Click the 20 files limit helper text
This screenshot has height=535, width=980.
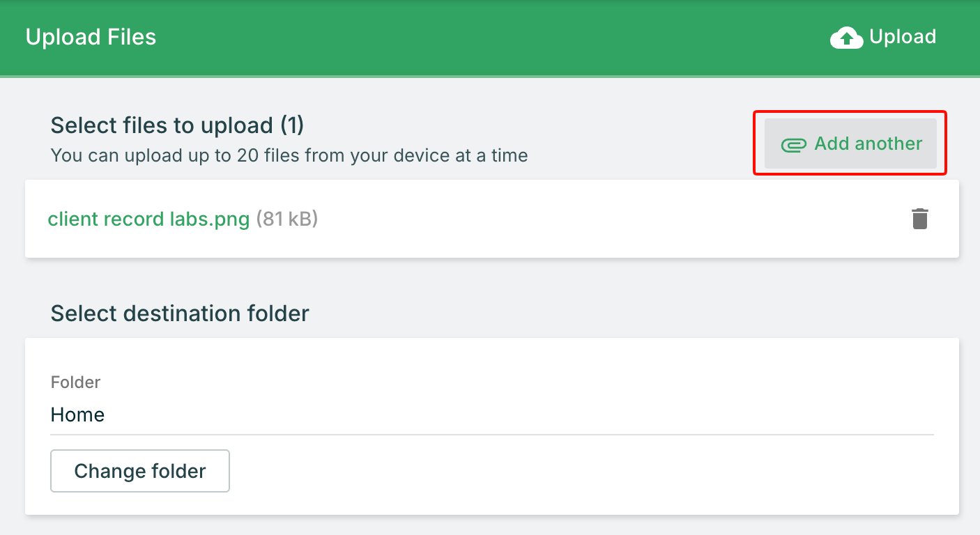pyautogui.click(x=289, y=155)
